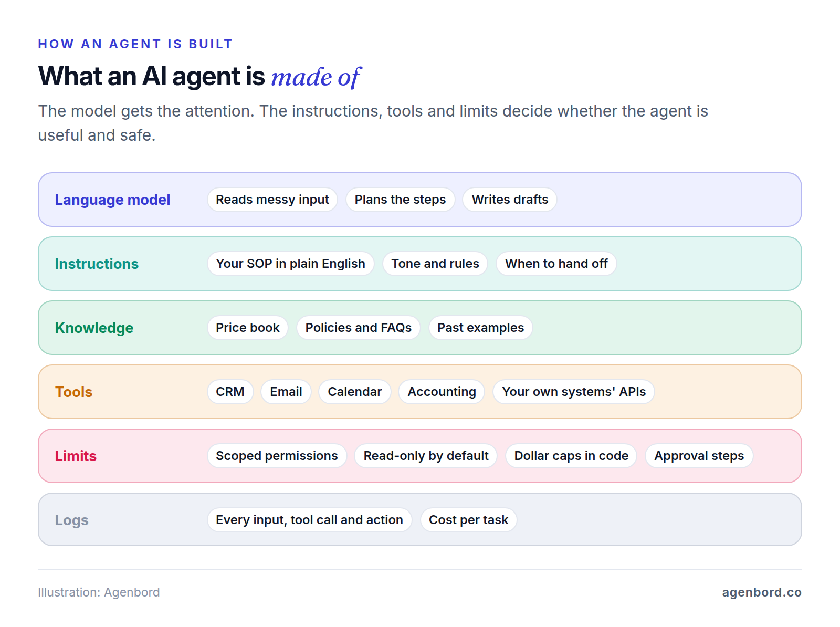Image resolution: width=840 pixels, height=627 pixels.
Task: Open the agenbord.co footer link
Action: 762,592
